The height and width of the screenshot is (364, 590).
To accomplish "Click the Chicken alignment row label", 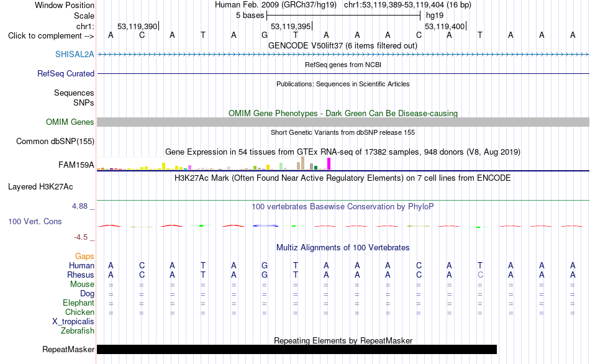I will point(79,312).
